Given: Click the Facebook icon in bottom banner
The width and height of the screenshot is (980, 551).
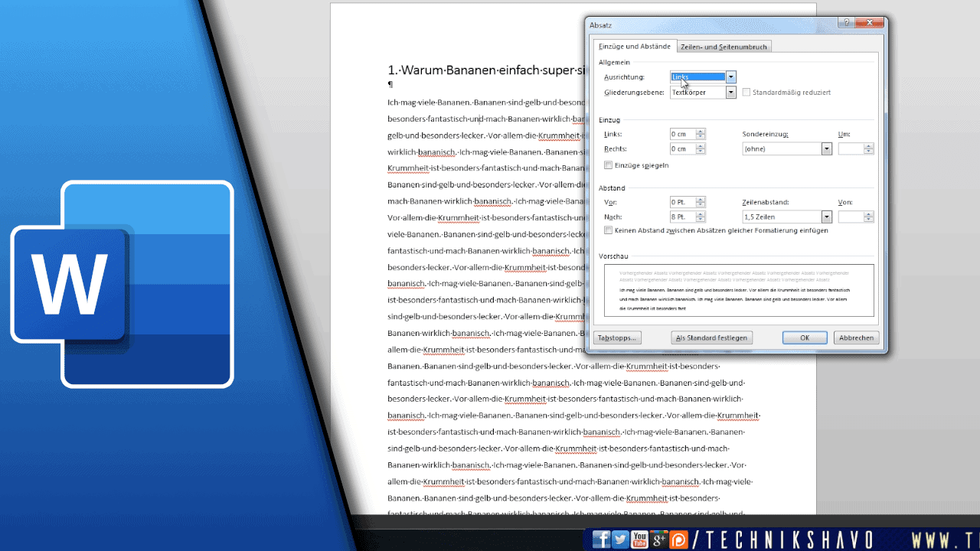Looking at the screenshot, I should (x=602, y=540).
